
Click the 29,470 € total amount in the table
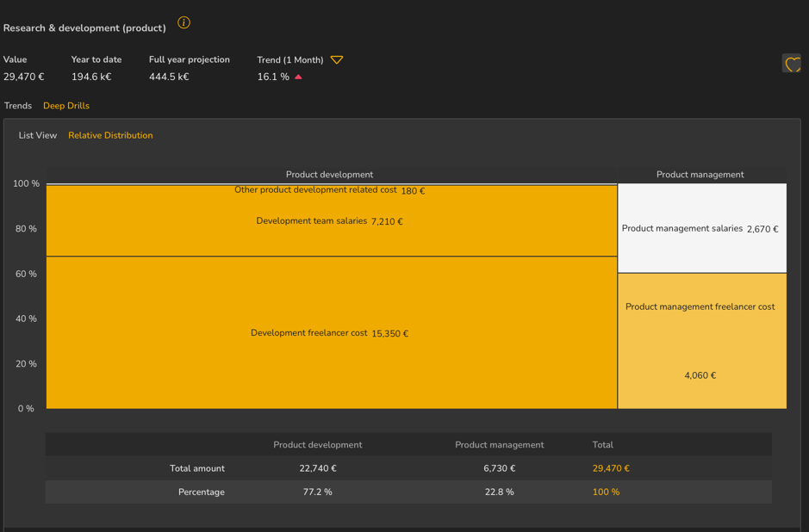click(611, 468)
